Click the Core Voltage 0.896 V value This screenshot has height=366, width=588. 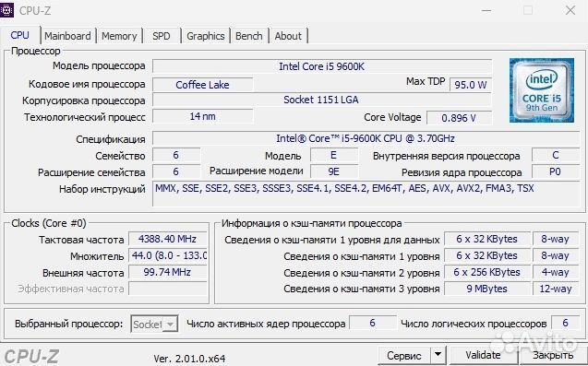[x=459, y=118]
